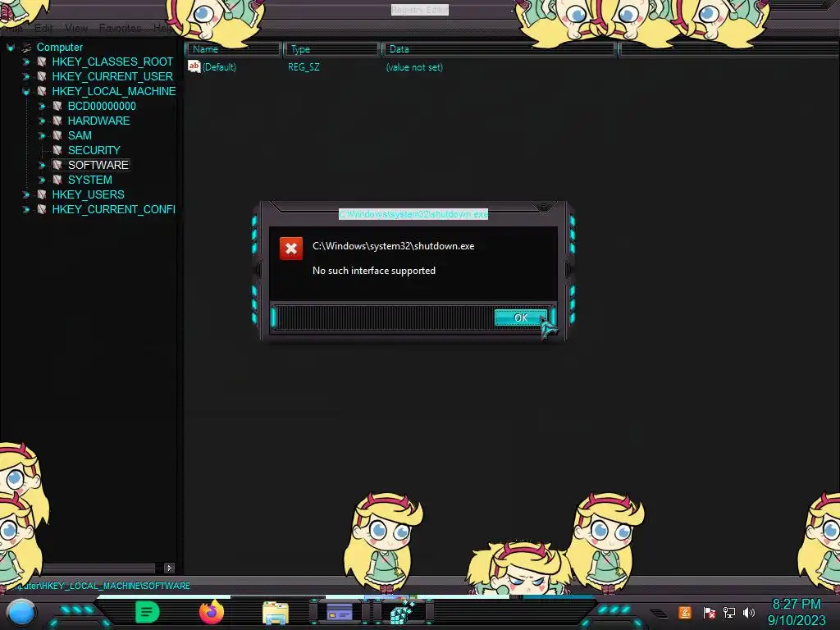Screen dimensions: 840x630
Task: Select the HKEY_CURRENT_USER tree label
Action: 112,76
